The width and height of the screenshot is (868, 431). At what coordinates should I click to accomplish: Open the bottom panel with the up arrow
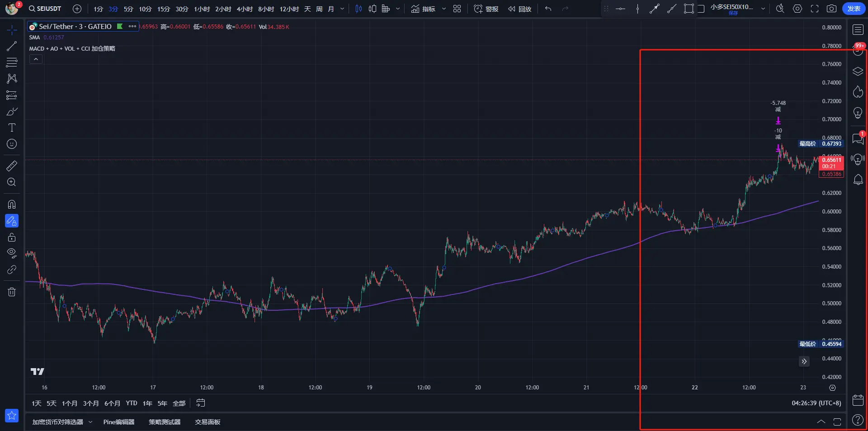(821, 422)
